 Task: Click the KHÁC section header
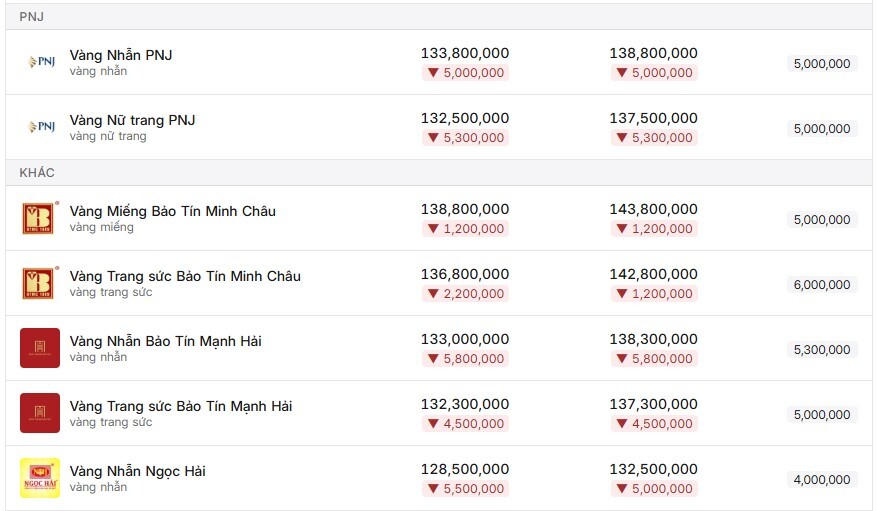[x=438, y=173]
